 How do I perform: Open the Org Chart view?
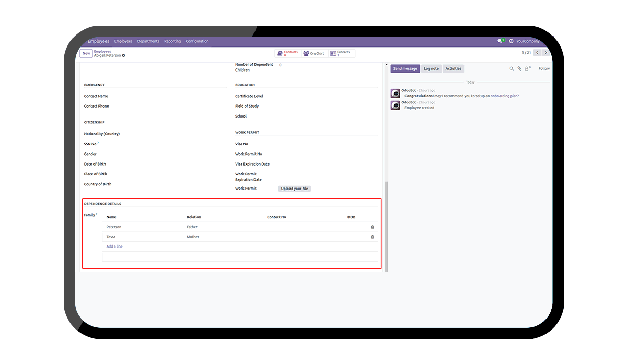[313, 53]
